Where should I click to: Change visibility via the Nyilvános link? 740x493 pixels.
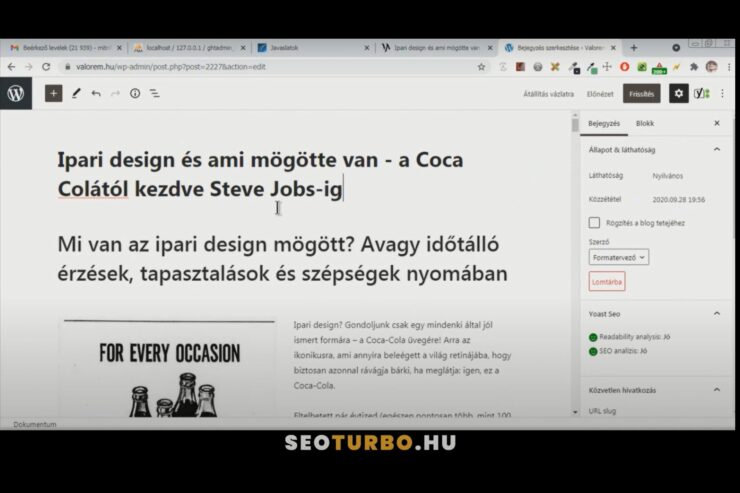667,175
